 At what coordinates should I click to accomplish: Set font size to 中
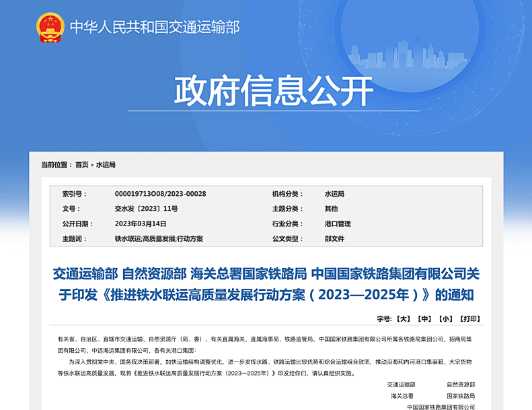(x=424, y=318)
